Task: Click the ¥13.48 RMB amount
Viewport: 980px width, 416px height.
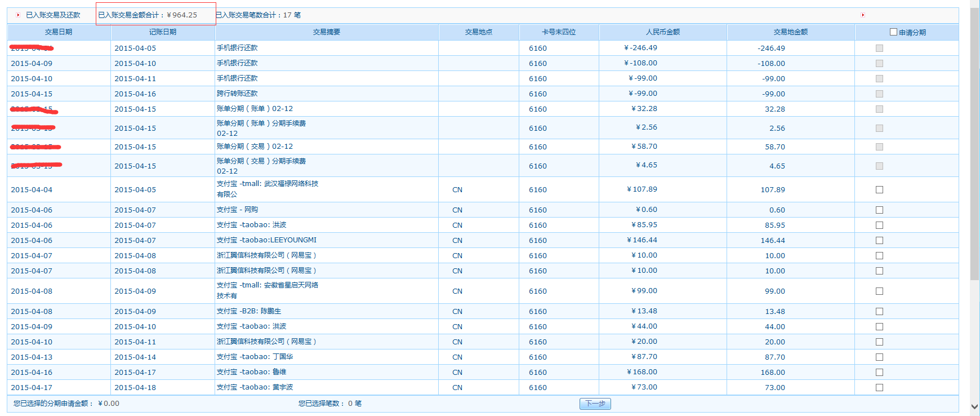Action: pyautogui.click(x=644, y=311)
